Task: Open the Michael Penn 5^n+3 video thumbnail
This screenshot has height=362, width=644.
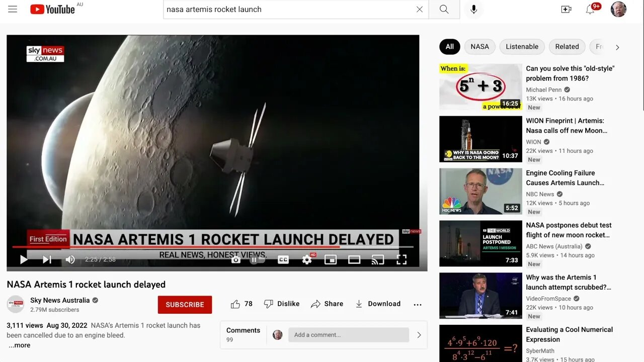Action: [x=480, y=86]
